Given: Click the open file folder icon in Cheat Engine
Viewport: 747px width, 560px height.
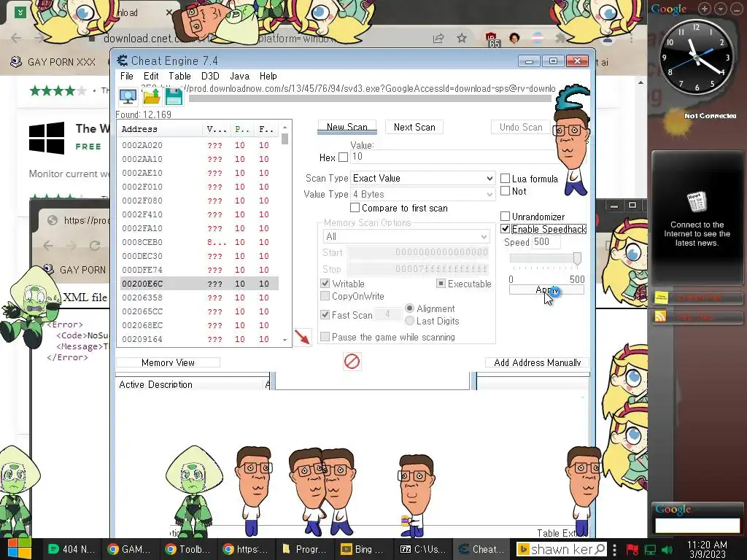Looking at the screenshot, I should pos(152,97).
